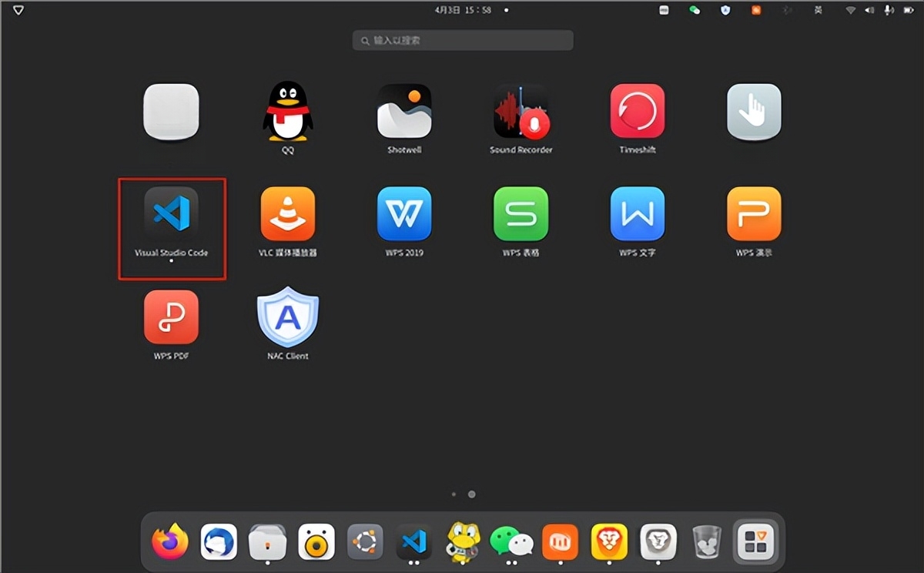
Task: Click the activities icon in top-left corner
Action: tap(18, 10)
